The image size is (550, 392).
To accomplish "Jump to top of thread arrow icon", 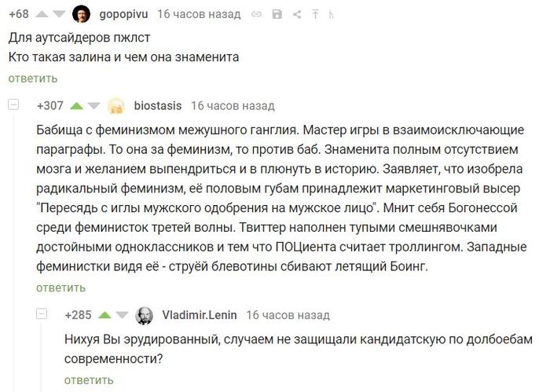I will (x=314, y=15).
